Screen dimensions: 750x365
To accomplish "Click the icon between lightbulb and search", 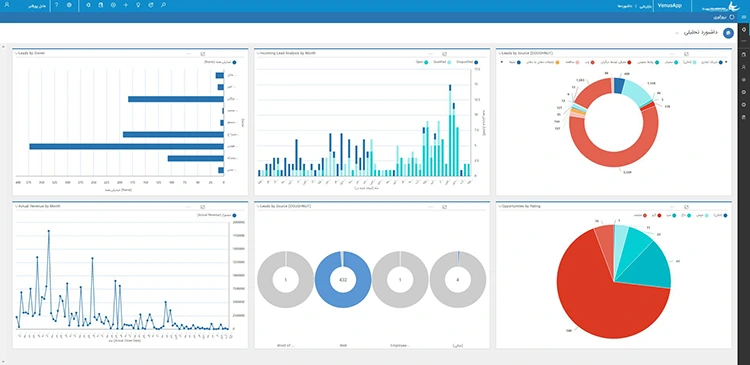I will pos(151,5).
